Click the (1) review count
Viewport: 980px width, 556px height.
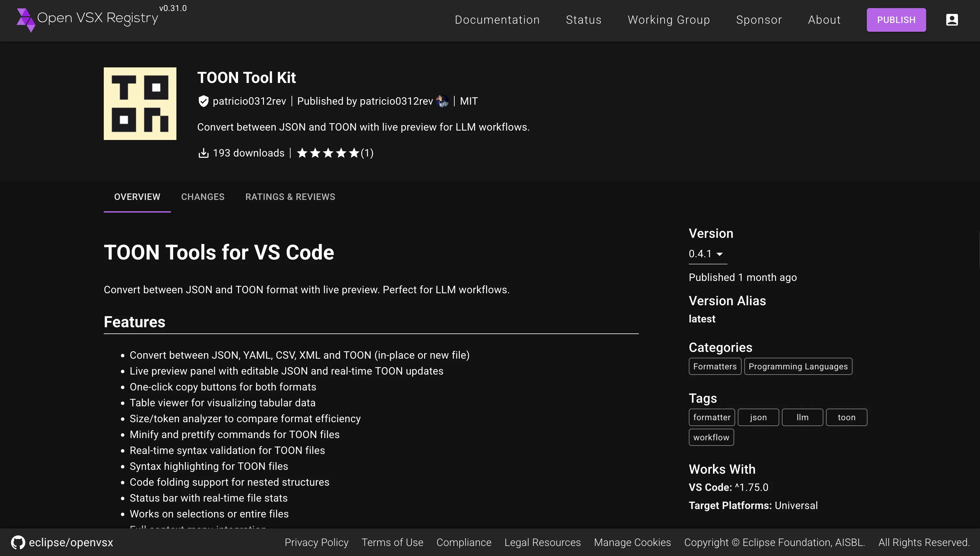(x=367, y=153)
